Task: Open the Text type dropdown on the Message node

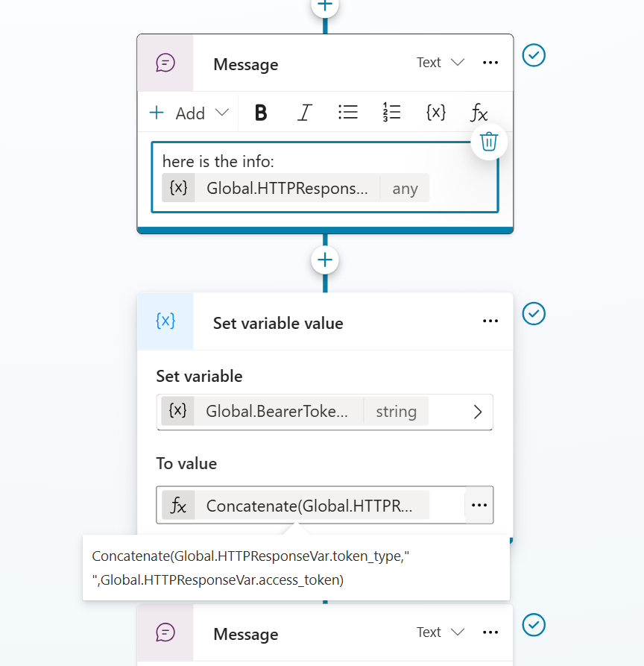Action: pos(440,63)
